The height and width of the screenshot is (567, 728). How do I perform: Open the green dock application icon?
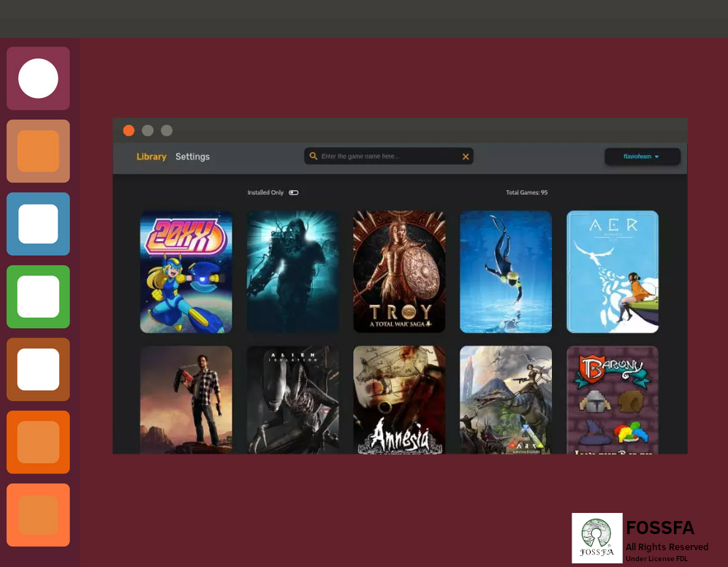click(x=38, y=297)
